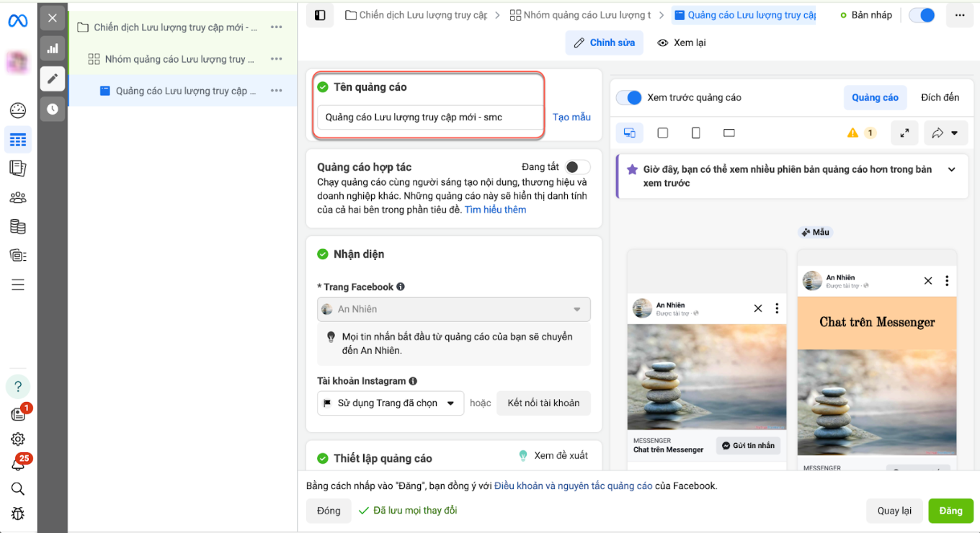Turn off Xem trước quảng cáo toggle
980x533 pixels.
point(629,98)
